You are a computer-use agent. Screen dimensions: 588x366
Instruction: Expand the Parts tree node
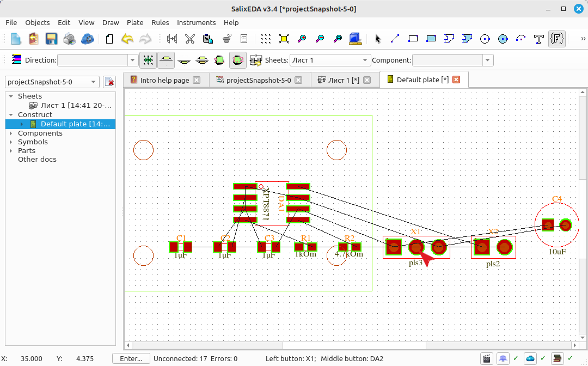(x=11, y=151)
